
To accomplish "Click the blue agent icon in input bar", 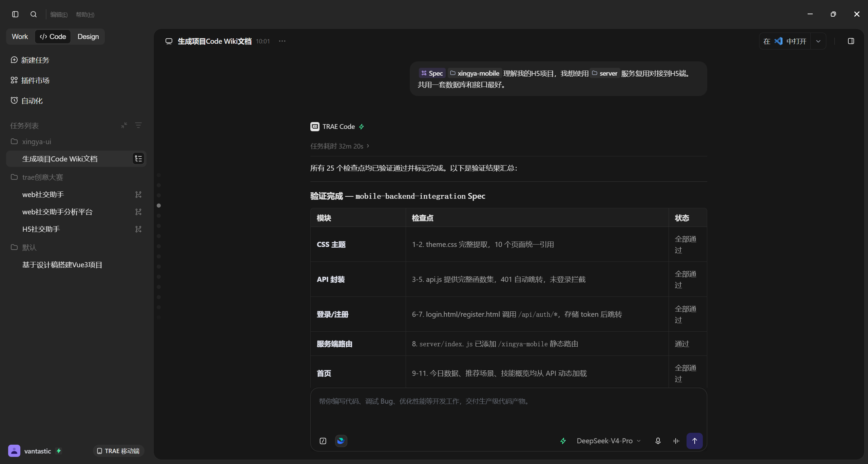I will 341,441.
